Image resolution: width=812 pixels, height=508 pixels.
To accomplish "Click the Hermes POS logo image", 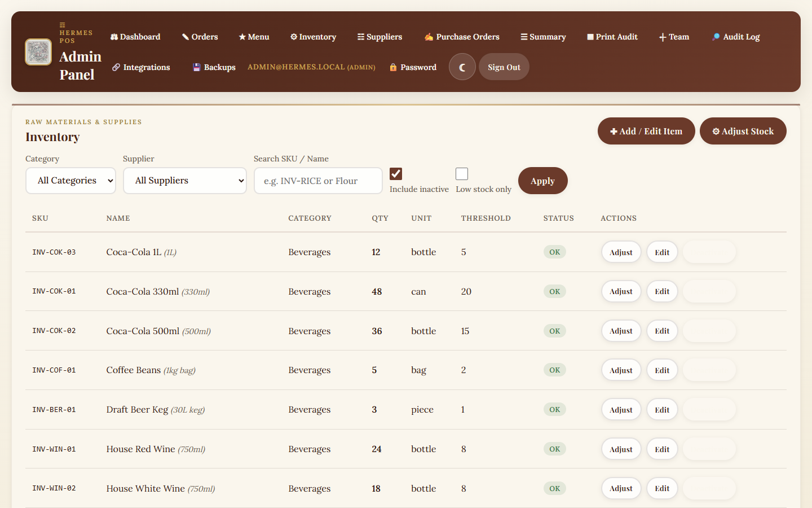I will (38, 52).
